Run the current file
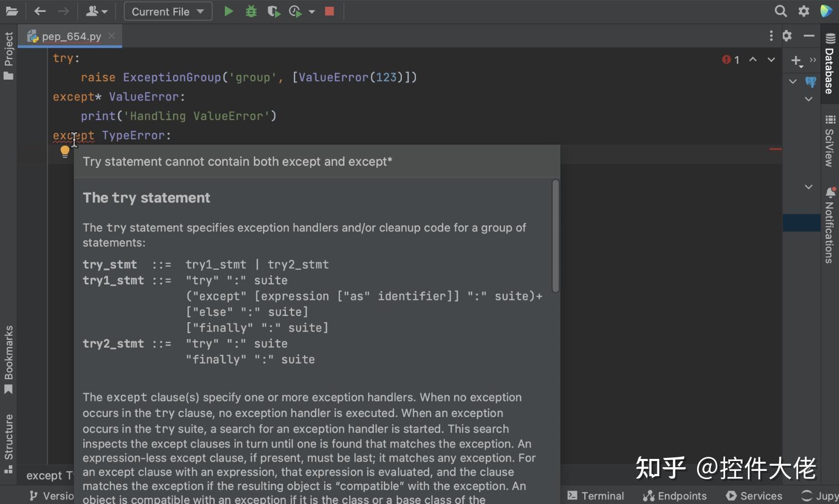The height and width of the screenshot is (504, 839). (228, 11)
